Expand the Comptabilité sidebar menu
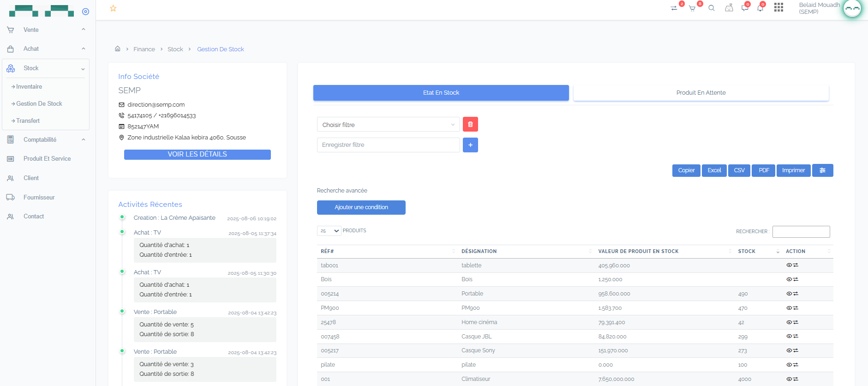This screenshot has height=386, width=868. pyautogui.click(x=46, y=139)
